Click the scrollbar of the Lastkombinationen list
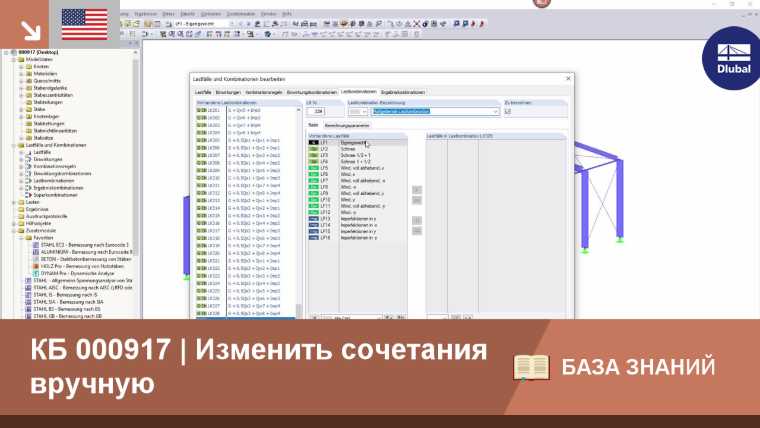The width and height of the screenshot is (760, 428). coord(299,213)
